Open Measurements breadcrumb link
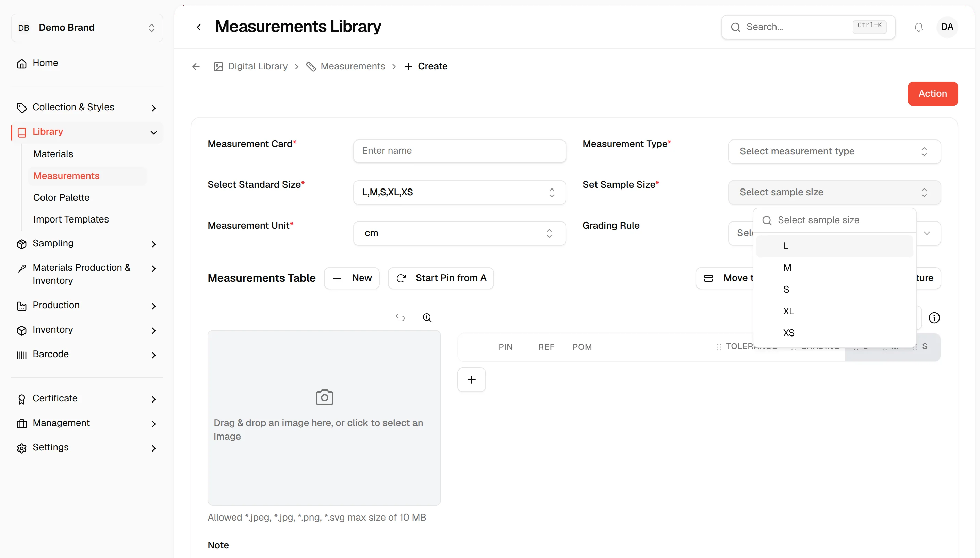Viewport: 980px width, 558px height. [353, 67]
